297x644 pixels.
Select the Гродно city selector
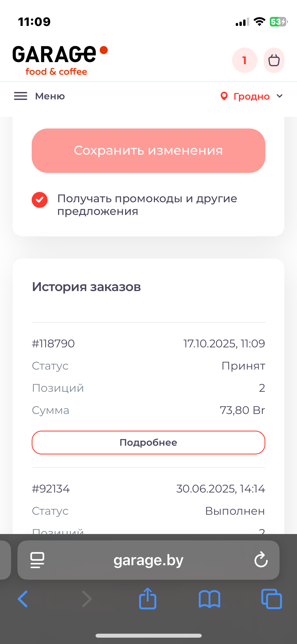pyautogui.click(x=251, y=96)
